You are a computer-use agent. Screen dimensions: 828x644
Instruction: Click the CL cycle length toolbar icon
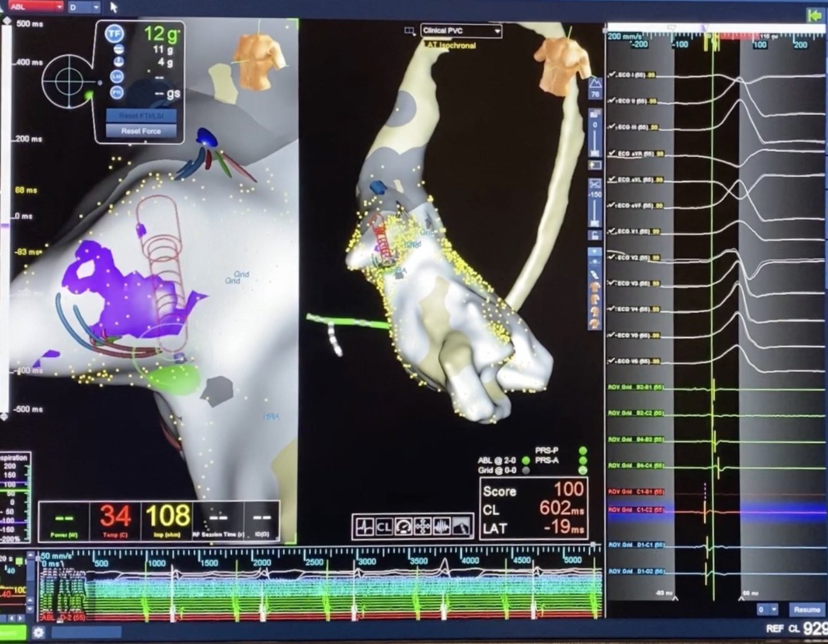[384, 526]
